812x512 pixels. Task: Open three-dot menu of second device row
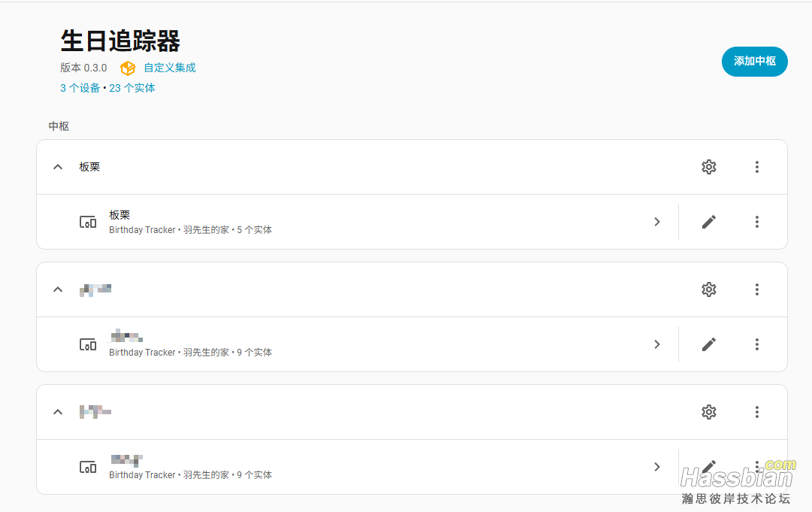pos(756,344)
